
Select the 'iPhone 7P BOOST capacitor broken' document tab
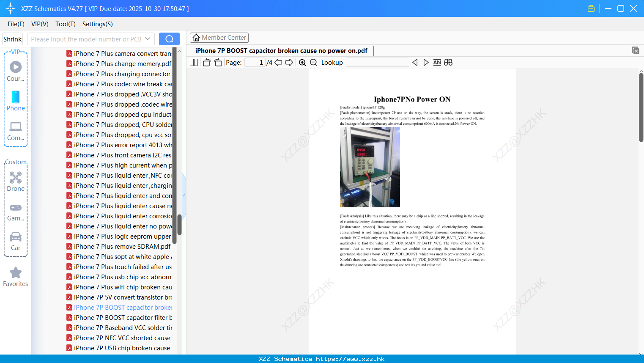pos(281,51)
